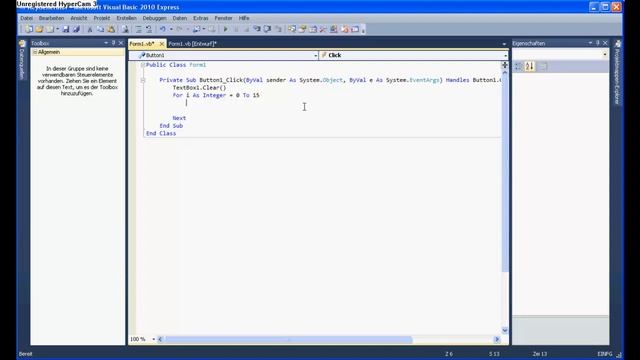Close the Form1.vb code tab
Viewport: 640px width, 360px height.
pyautogui.click(x=162, y=44)
